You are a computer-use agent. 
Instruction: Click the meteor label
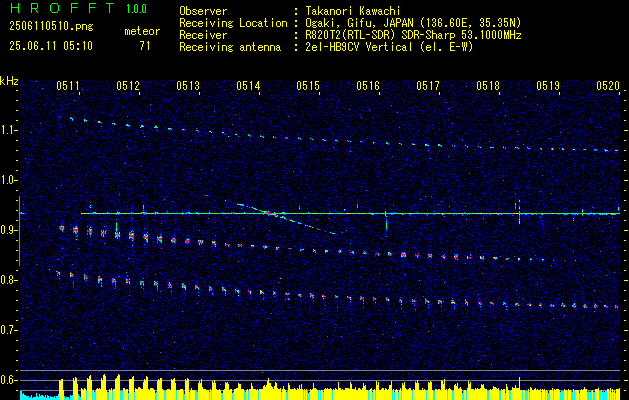click(142, 31)
